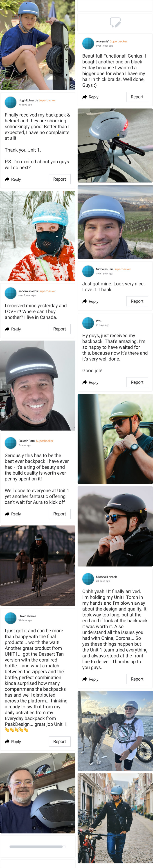153x868 pixels.
Task: Click Michael Lensch's avatar icon
Action: (88, 579)
